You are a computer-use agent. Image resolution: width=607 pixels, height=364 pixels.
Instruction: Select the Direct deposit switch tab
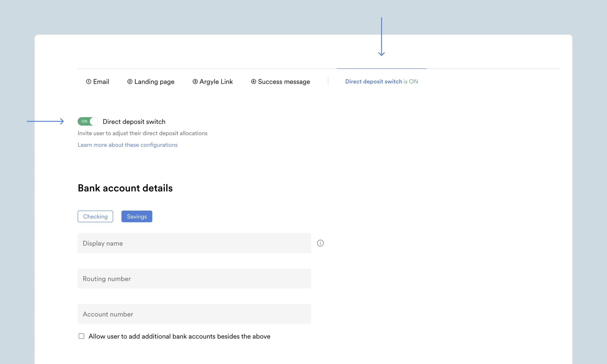(382, 81)
